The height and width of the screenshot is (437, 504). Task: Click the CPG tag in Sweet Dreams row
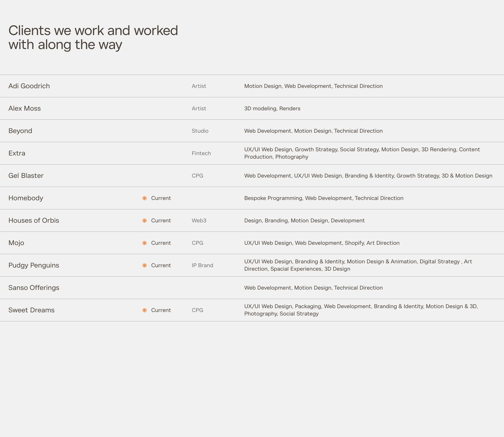[x=197, y=310]
